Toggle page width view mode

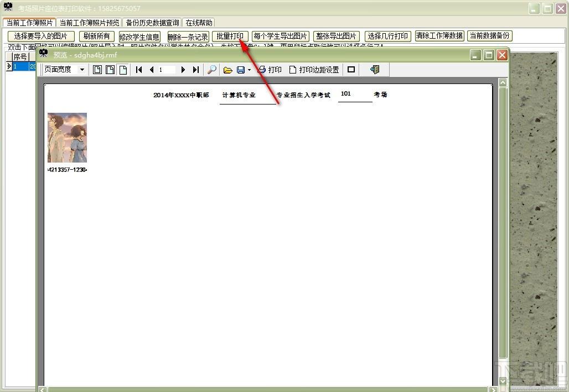(x=123, y=70)
